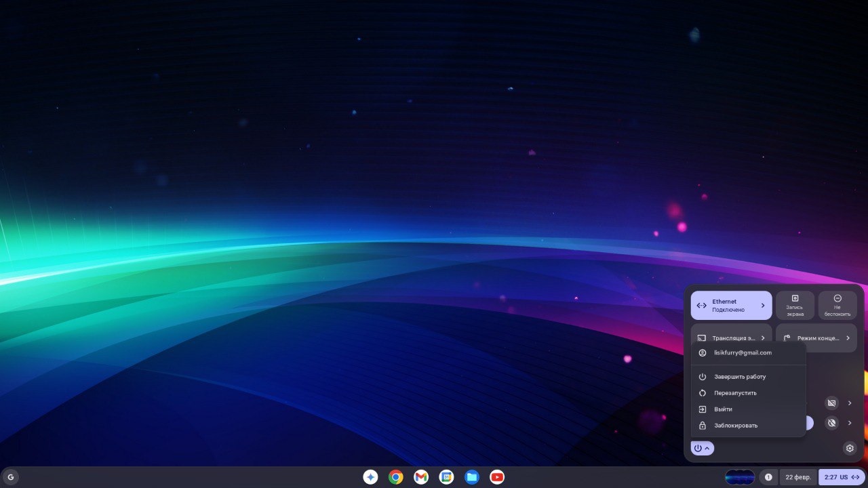This screenshot has height=488, width=868.
Task: Collapse the power menu button
Action: coord(702,448)
